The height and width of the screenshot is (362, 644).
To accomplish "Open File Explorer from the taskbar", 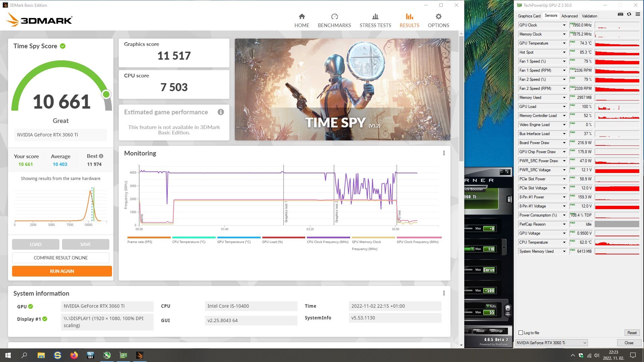I will 41,355.
